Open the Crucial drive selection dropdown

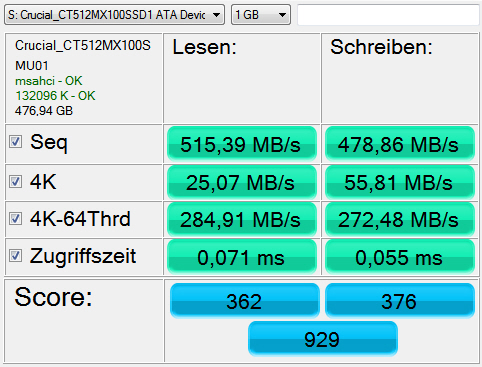pos(114,15)
